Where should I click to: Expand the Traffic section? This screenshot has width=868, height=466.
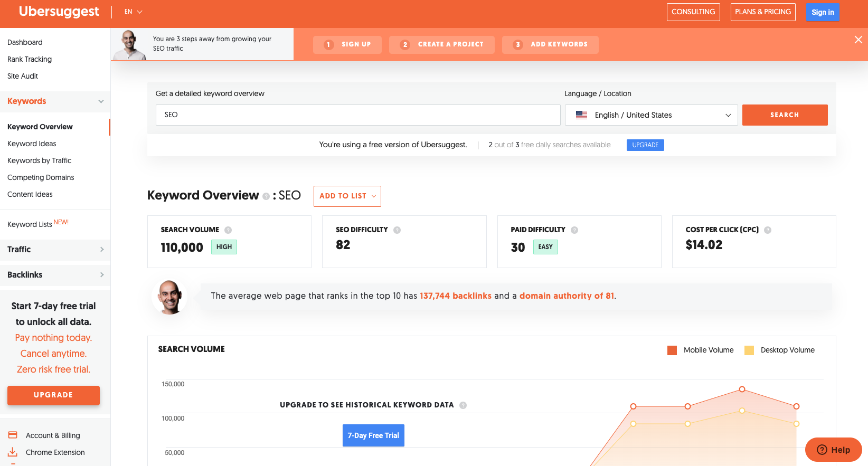coord(55,250)
